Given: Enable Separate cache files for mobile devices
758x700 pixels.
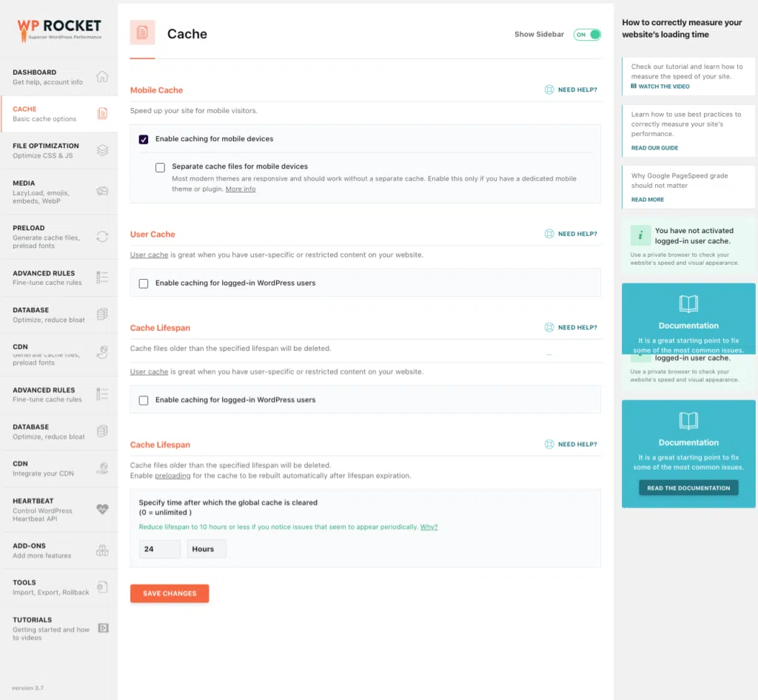Looking at the screenshot, I should (160, 167).
